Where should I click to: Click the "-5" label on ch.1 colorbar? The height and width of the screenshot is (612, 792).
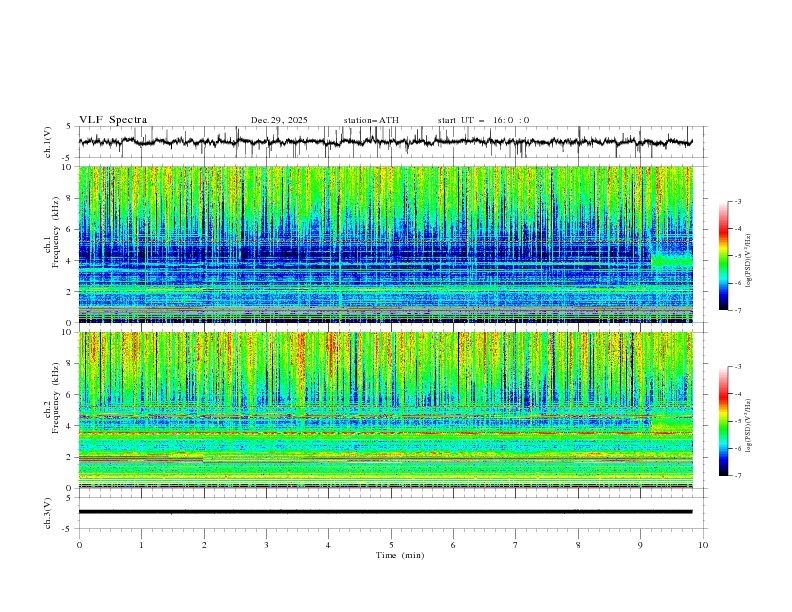pyautogui.click(x=737, y=256)
